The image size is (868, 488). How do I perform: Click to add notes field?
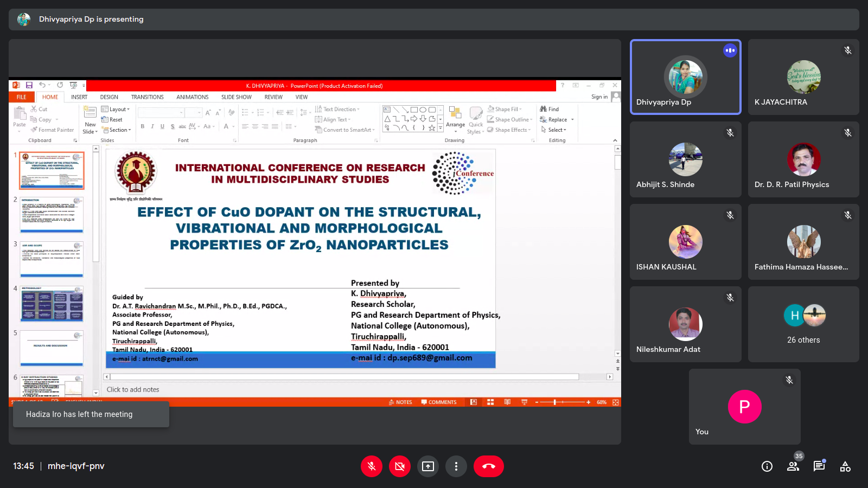[x=133, y=389]
